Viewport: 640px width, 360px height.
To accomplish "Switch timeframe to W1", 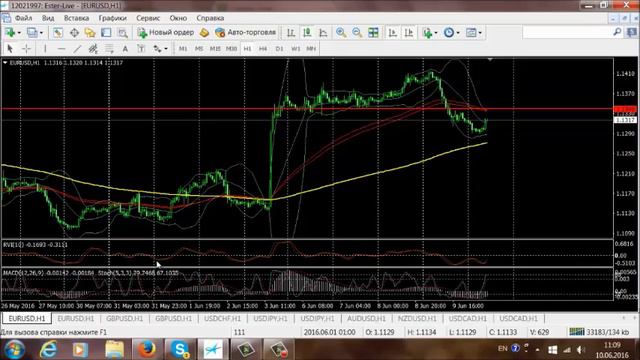I will click(x=296, y=49).
